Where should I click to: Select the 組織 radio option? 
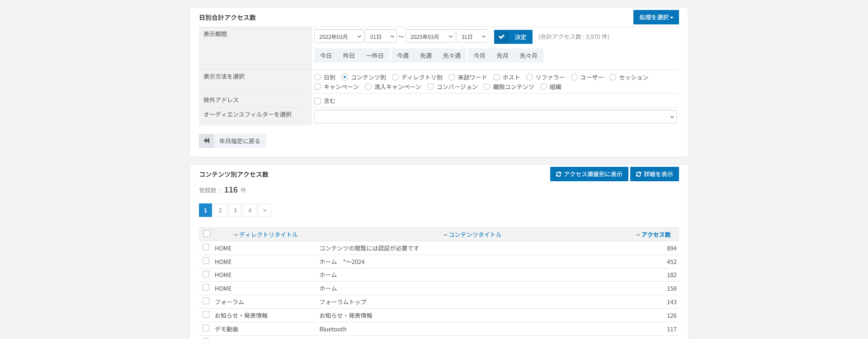point(543,87)
